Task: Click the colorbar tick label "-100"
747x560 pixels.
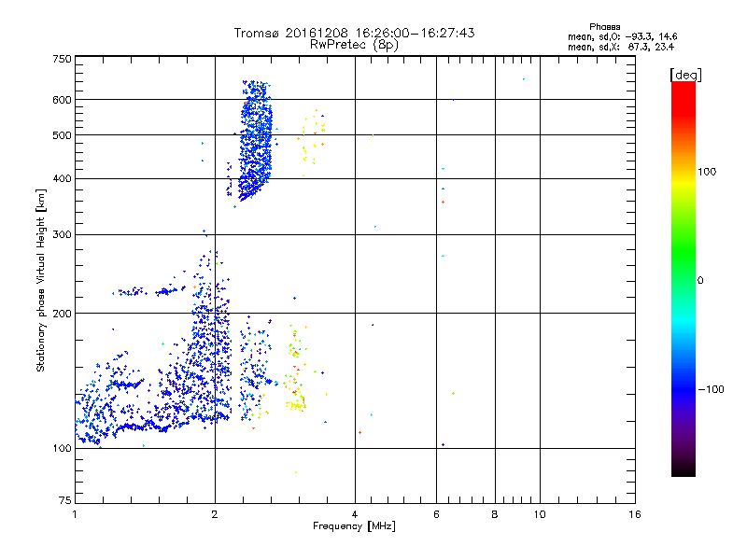Action: click(x=712, y=389)
